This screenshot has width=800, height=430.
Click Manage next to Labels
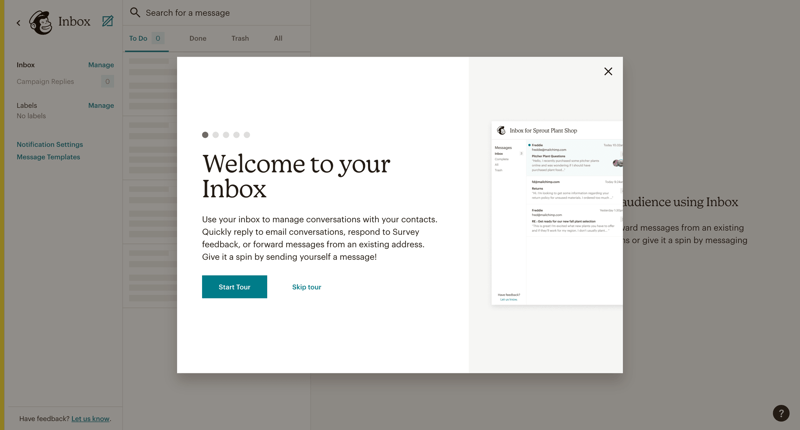tap(101, 106)
